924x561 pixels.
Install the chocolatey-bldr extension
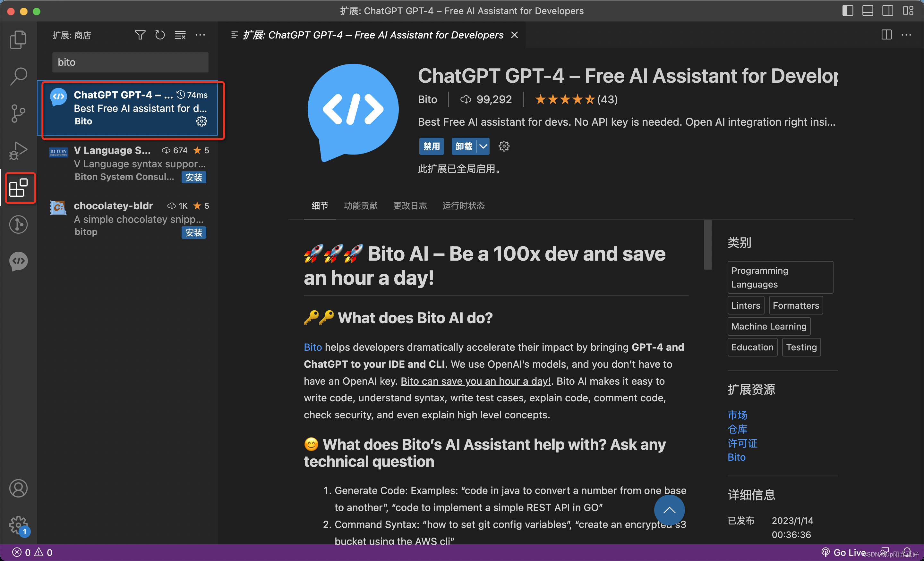193,233
